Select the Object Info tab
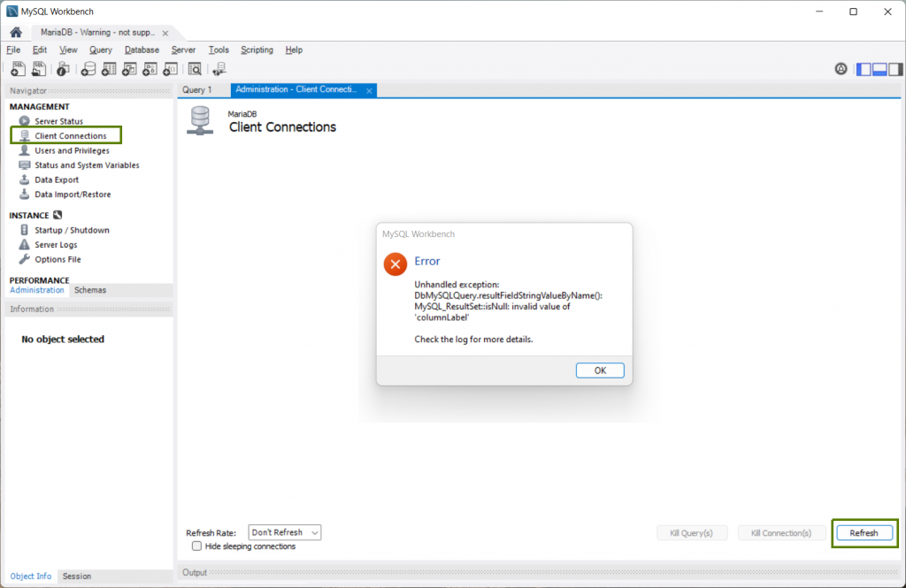Viewport: 906px width, 588px height. click(x=31, y=576)
